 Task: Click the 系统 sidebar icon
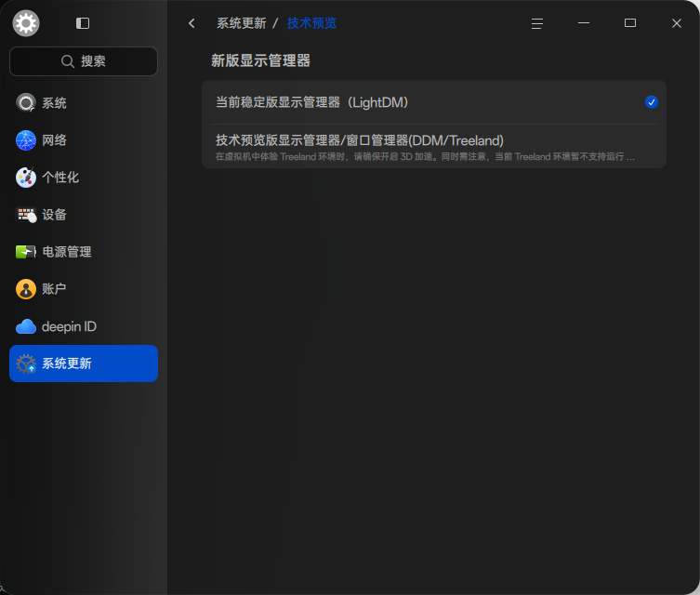pos(26,102)
